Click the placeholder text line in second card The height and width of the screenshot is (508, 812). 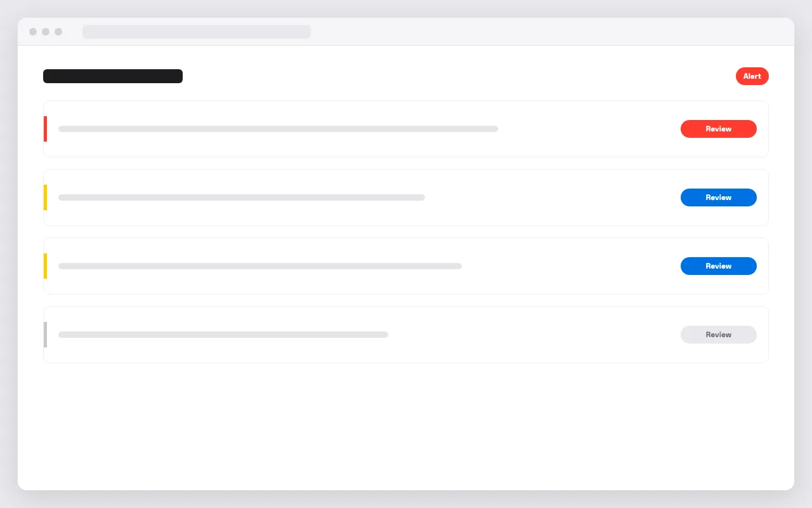pyautogui.click(x=242, y=197)
